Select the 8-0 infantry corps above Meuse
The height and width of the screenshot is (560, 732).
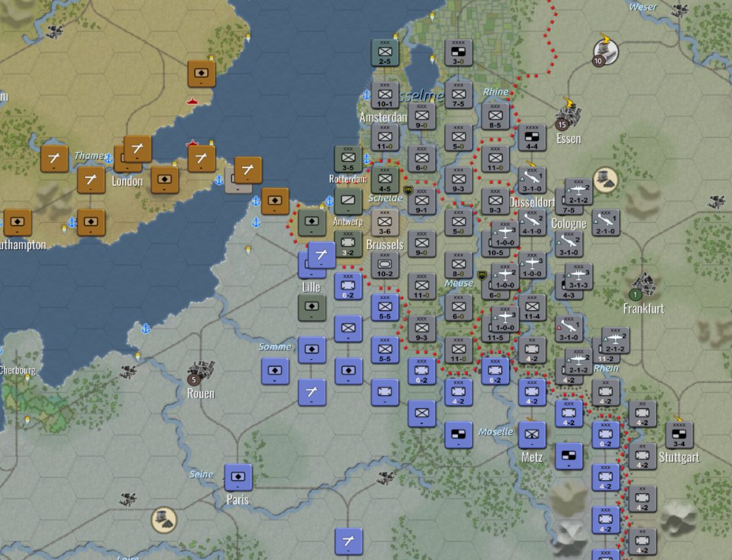pos(459,265)
